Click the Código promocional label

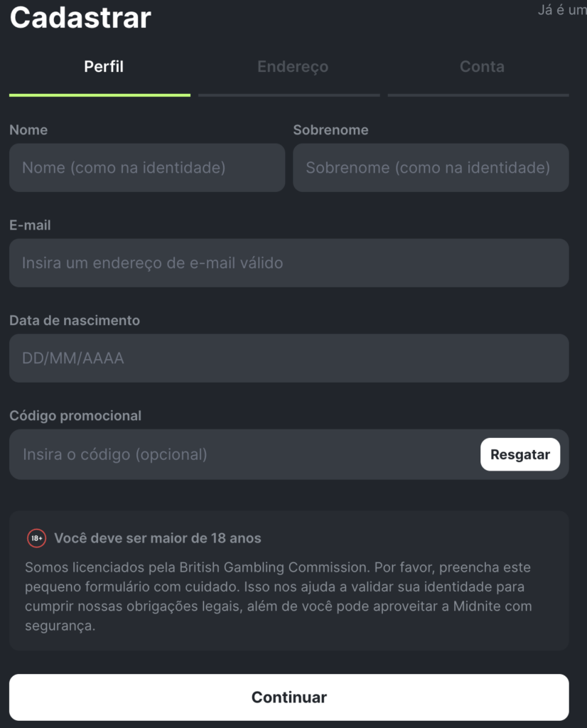(x=75, y=416)
